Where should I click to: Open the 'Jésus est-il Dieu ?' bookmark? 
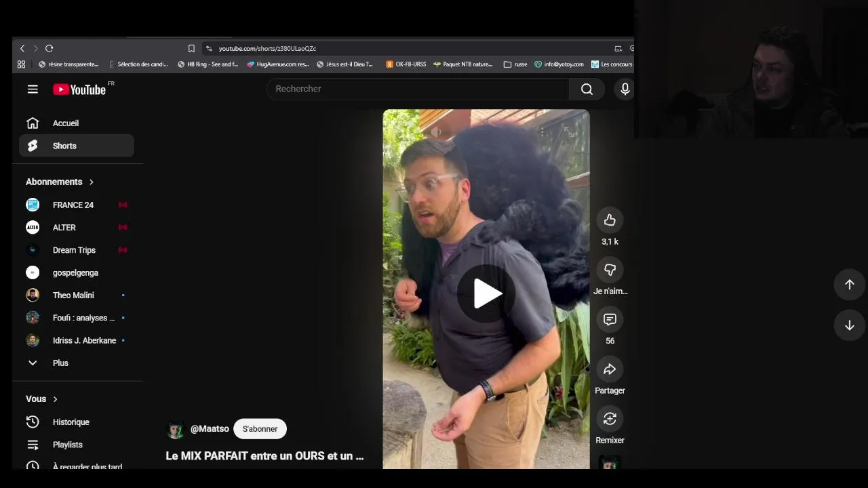(x=344, y=64)
